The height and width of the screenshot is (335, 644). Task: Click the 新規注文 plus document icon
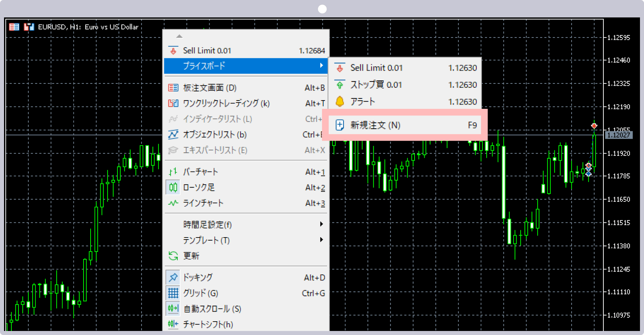click(x=339, y=125)
